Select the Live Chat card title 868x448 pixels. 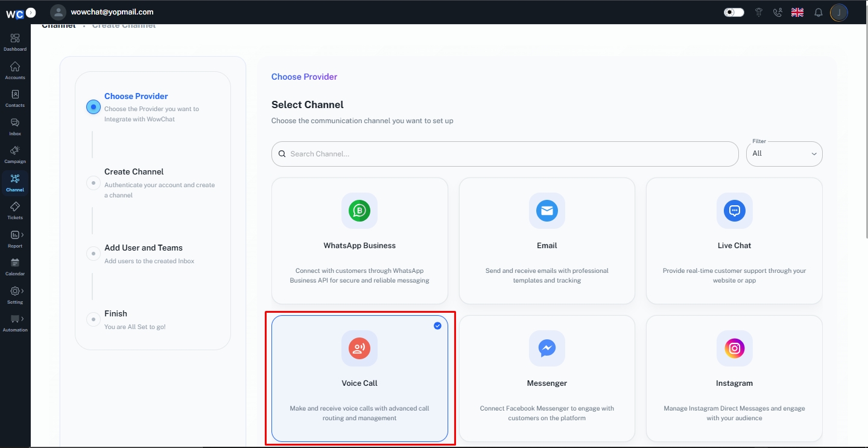point(734,246)
